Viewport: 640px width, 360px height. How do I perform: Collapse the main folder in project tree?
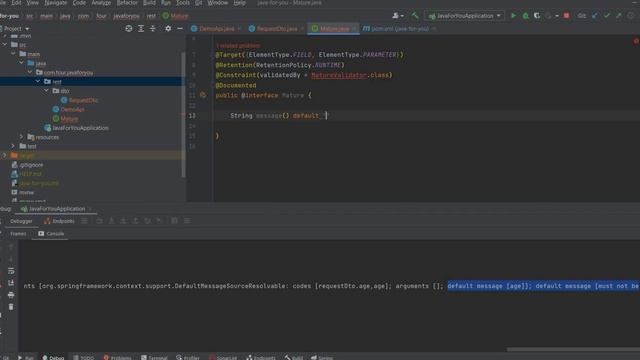tap(13, 54)
